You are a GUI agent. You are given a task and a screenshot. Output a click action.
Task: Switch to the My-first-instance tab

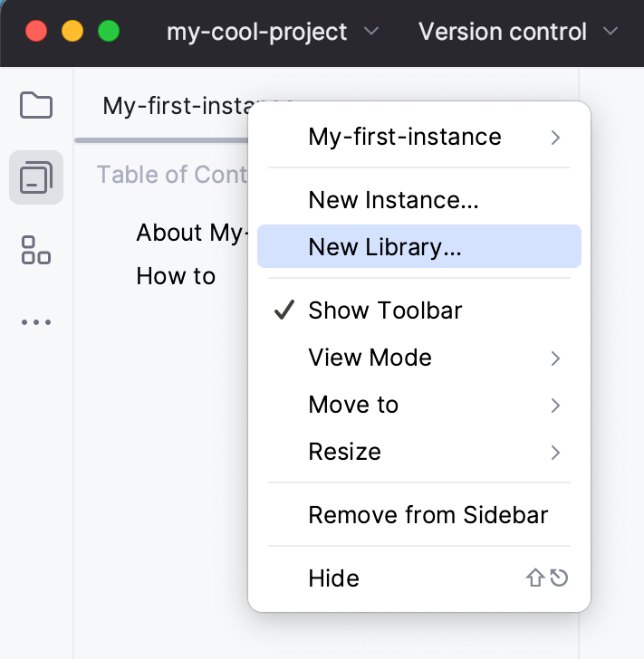pyautogui.click(x=172, y=106)
